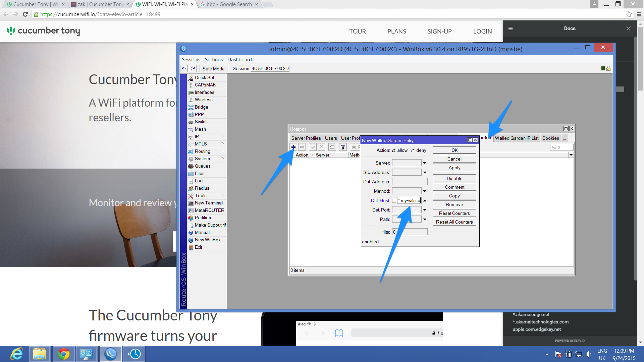644x362 pixels.
Task: Click the minus Remove icon in Hotspot toolbar
Action: [302, 147]
